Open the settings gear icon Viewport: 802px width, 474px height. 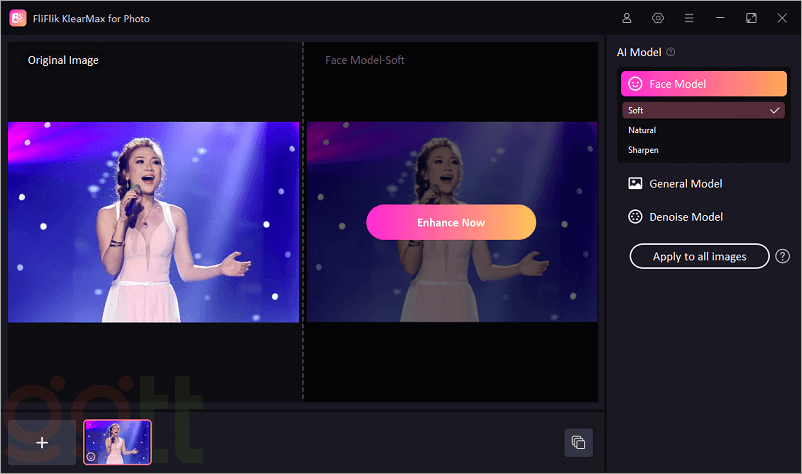658,18
